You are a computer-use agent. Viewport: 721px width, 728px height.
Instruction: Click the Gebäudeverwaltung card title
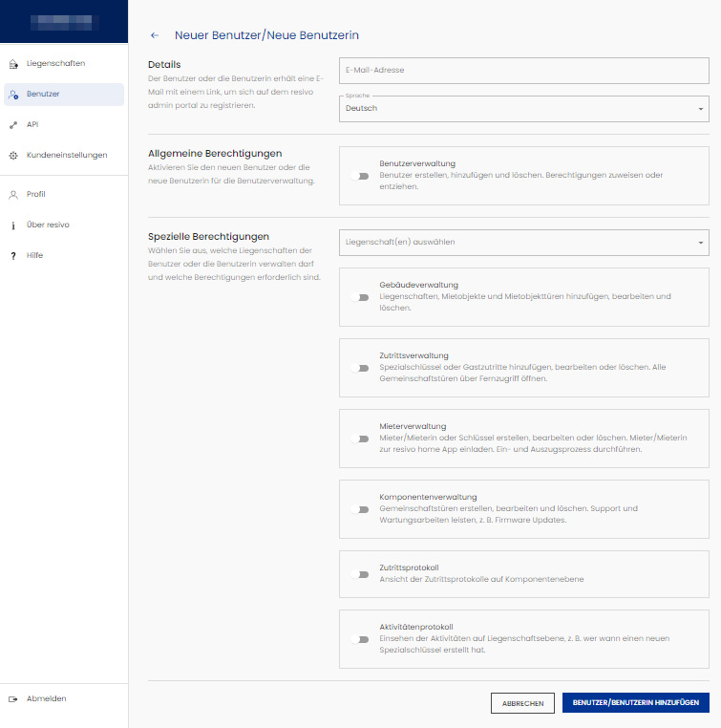(x=418, y=285)
